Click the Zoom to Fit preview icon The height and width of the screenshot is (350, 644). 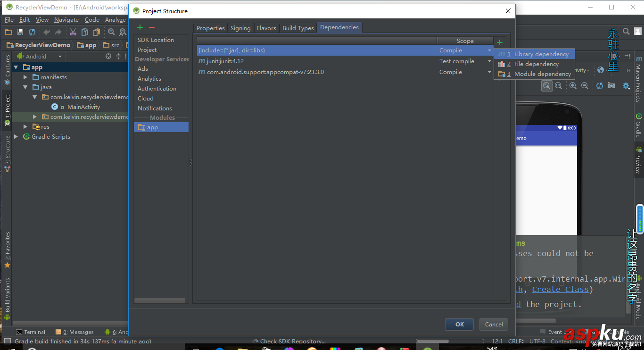coord(546,85)
